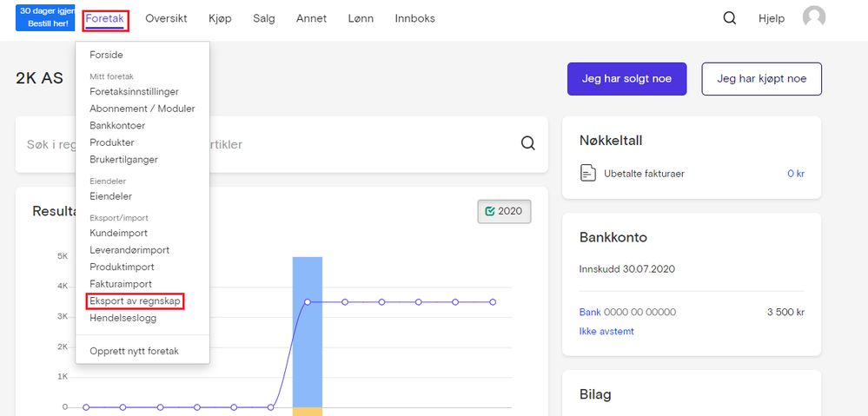The height and width of the screenshot is (416, 868).
Task: Choose Foretaksinnstillinger from the menu
Action: 135,91
